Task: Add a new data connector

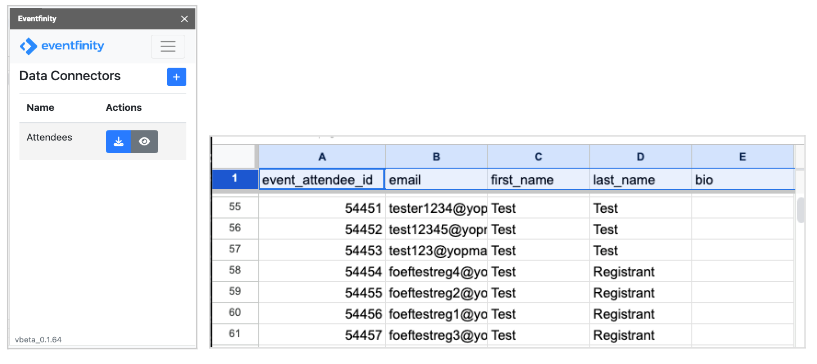Action: pyautogui.click(x=176, y=77)
